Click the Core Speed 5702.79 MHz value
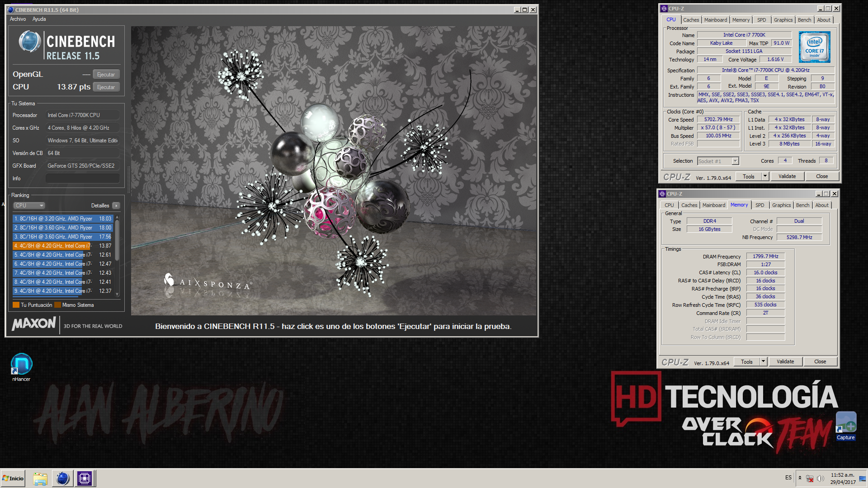This screenshot has height=488, width=868. click(x=718, y=120)
